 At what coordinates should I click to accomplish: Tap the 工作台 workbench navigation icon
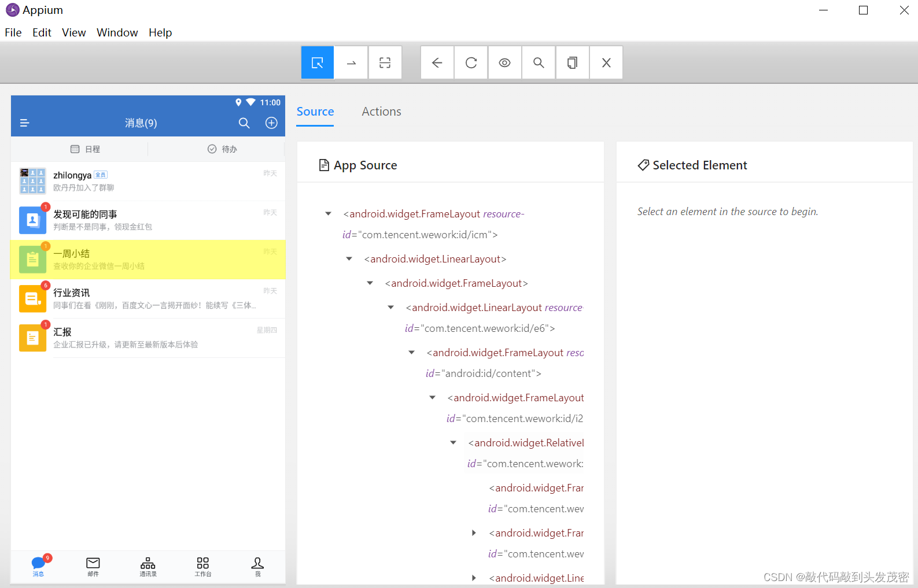(203, 567)
